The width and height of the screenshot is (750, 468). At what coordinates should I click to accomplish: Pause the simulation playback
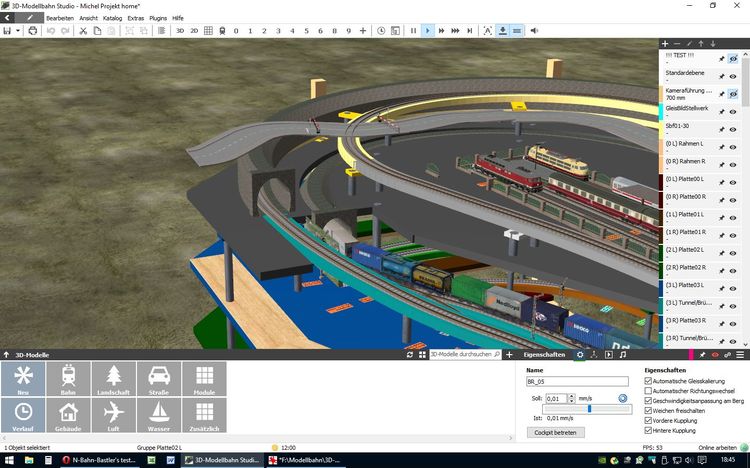pos(413,31)
